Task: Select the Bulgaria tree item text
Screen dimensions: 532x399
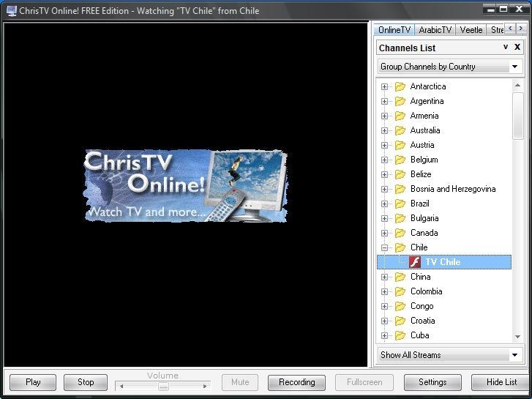Action: [424, 218]
